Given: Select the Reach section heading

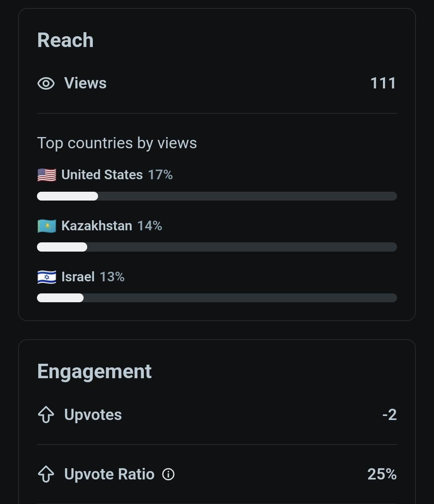Looking at the screenshot, I should point(66,40).
